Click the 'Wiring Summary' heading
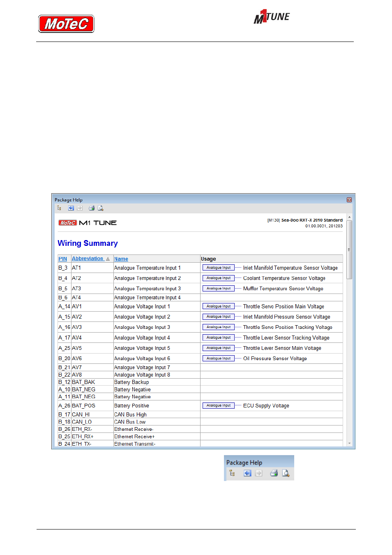This screenshot has width=392, height=555. point(88,243)
